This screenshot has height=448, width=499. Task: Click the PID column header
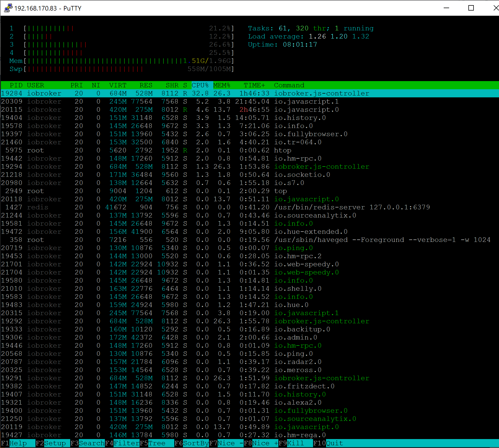point(16,85)
